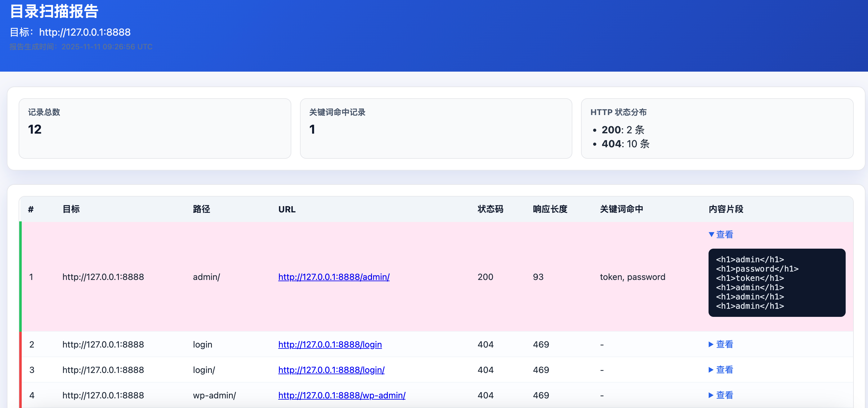Open the http://127.0.0.1:8888/login link
The image size is (868, 408).
(329, 344)
